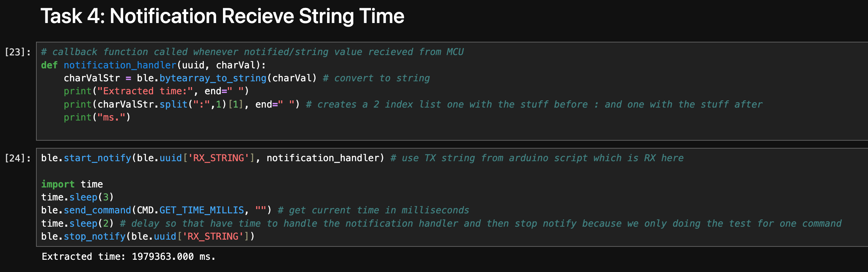Click the "Extracted time:" string literal
Screen dimensions: 868x272
(x=146, y=91)
